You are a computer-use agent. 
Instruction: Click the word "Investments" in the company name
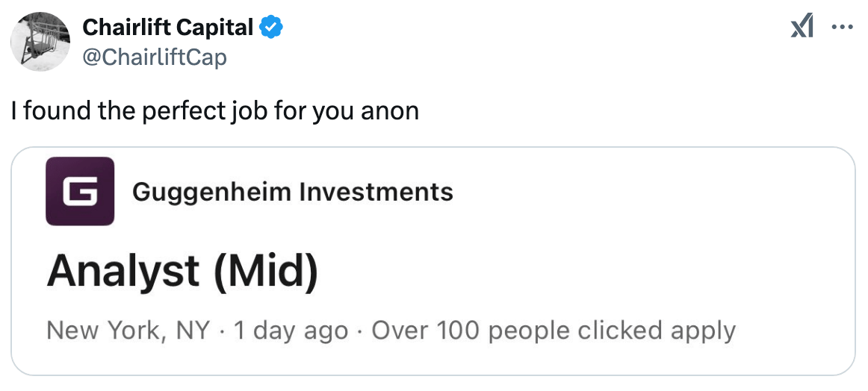pos(376,192)
